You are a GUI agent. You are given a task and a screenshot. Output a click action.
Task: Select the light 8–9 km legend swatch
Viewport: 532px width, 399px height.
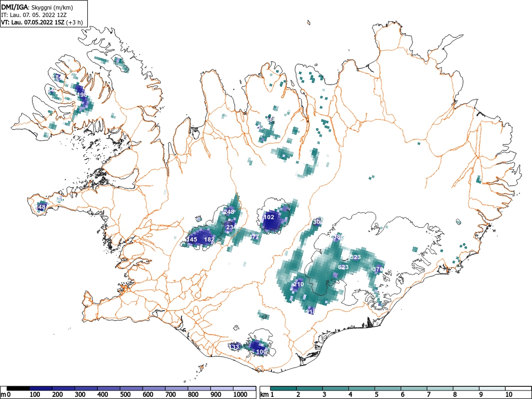(x=466, y=388)
